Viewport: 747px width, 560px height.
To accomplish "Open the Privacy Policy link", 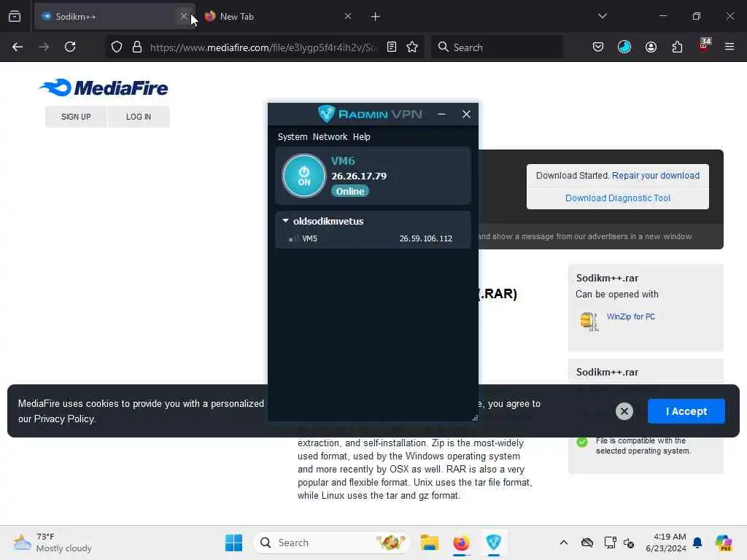I will coord(64,419).
